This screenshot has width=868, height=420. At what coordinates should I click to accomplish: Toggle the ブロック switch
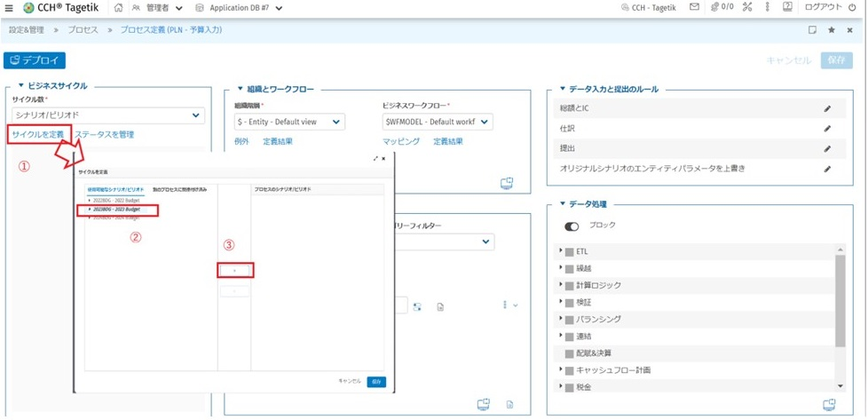[x=572, y=226]
